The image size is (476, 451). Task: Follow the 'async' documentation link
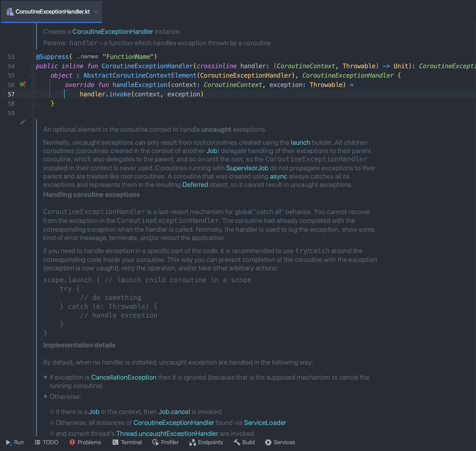[278, 176]
